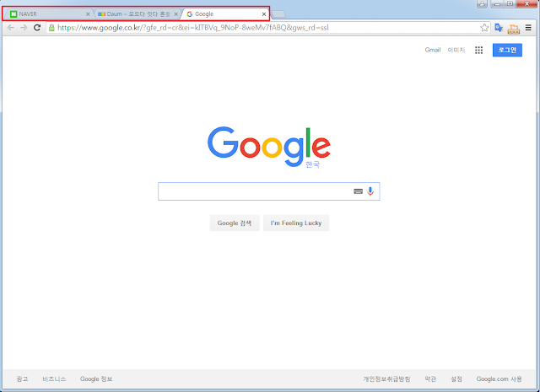This screenshot has height=392, width=540.
Task: Click the address bar URL
Action: point(193,28)
